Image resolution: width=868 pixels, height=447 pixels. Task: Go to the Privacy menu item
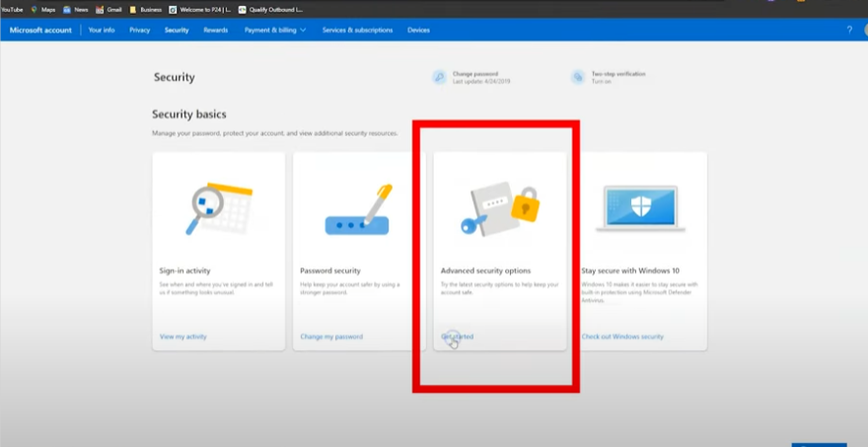pos(139,31)
